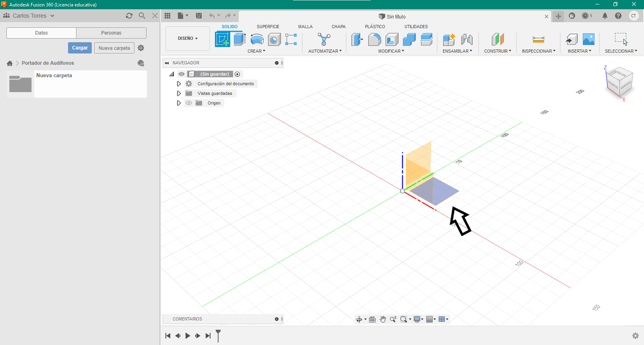Switch to the CHAPA tab
644x345 pixels.
(x=339, y=27)
